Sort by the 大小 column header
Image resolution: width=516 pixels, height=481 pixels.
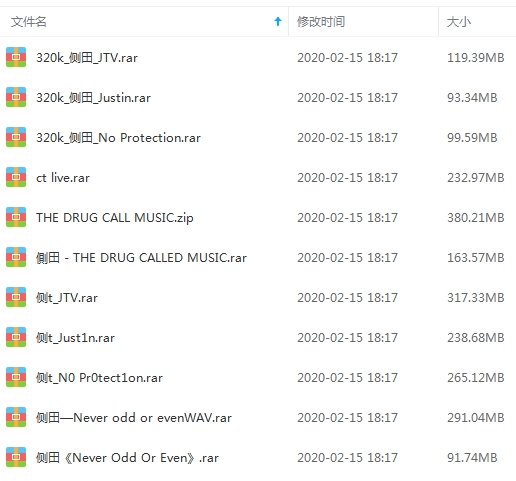click(x=477, y=22)
